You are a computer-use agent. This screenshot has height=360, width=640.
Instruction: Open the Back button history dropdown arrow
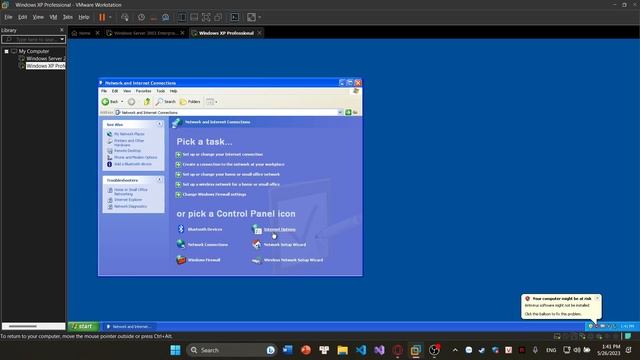(122, 102)
